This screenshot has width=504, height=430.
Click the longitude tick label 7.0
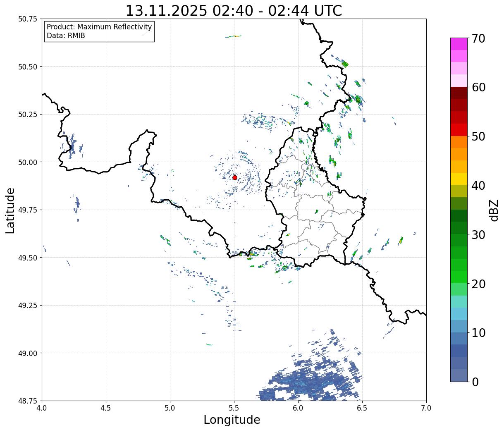click(x=426, y=408)
